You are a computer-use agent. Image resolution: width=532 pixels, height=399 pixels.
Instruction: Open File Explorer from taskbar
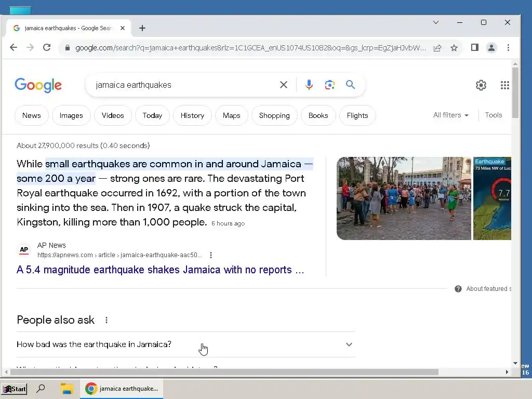tap(67, 389)
